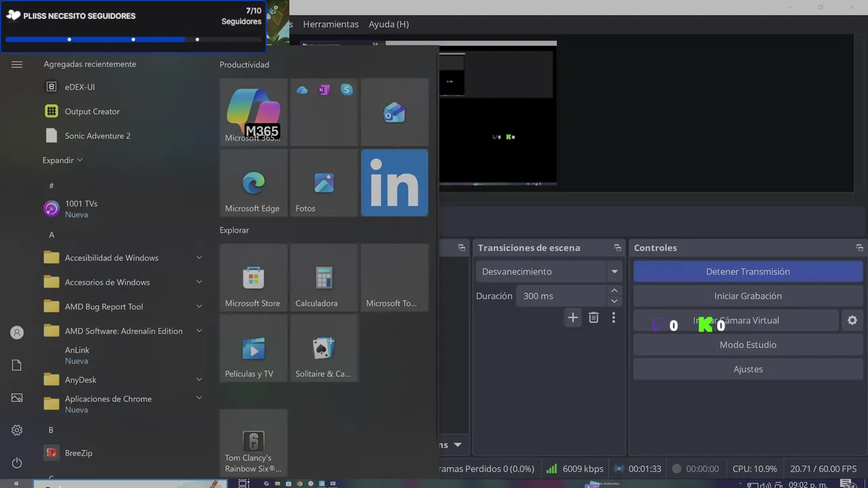The height and width of the screenshot is (488, 868).
Task: Float the Transiciones de escena dock
Action: click(617, 248)
